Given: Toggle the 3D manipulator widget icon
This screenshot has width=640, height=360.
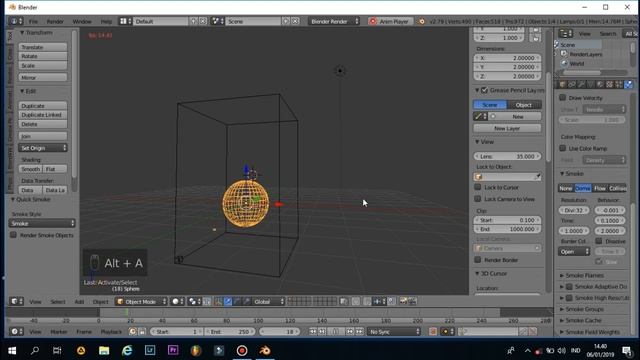Looking at the screenshot, I should 219,301.
